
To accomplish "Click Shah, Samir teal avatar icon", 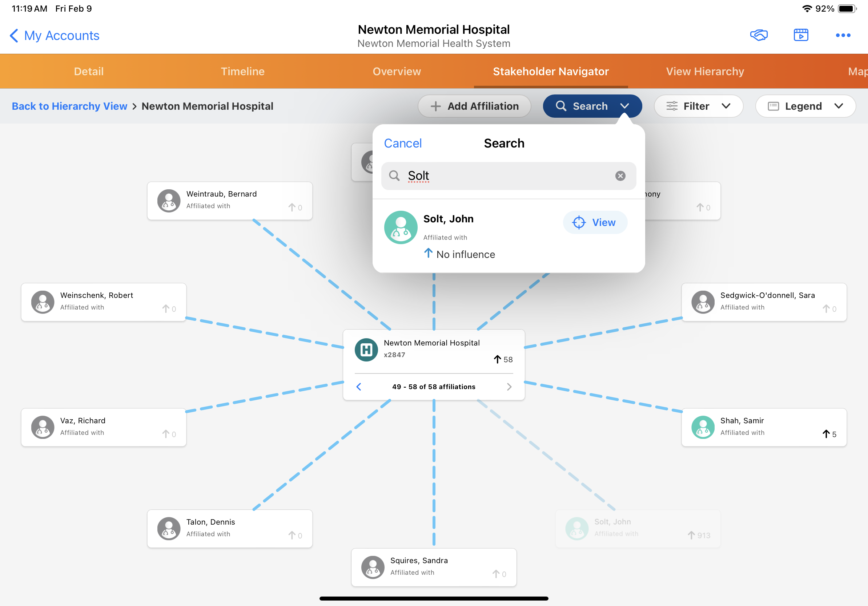I will tap(702, 427).
